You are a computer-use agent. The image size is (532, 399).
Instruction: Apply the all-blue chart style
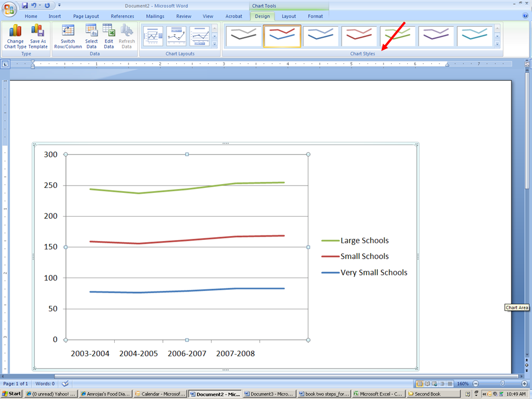321,35
